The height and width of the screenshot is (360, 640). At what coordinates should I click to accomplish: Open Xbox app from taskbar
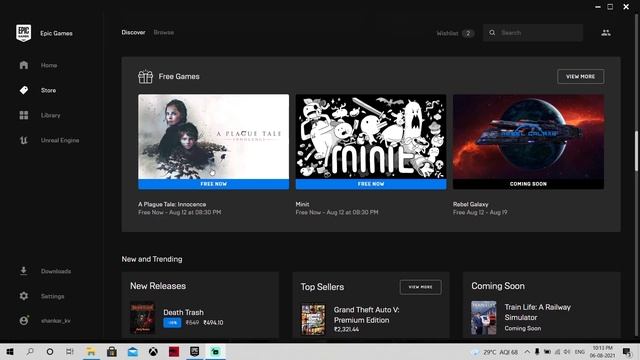(153, 351)
